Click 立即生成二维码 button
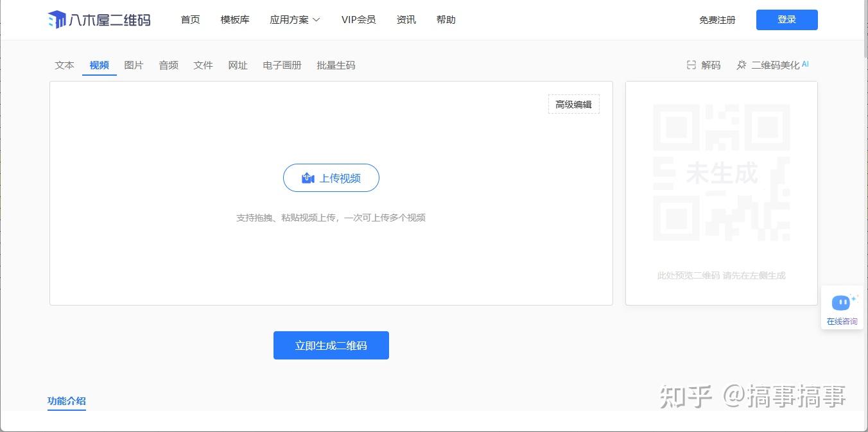 click(x=331, y=345)
